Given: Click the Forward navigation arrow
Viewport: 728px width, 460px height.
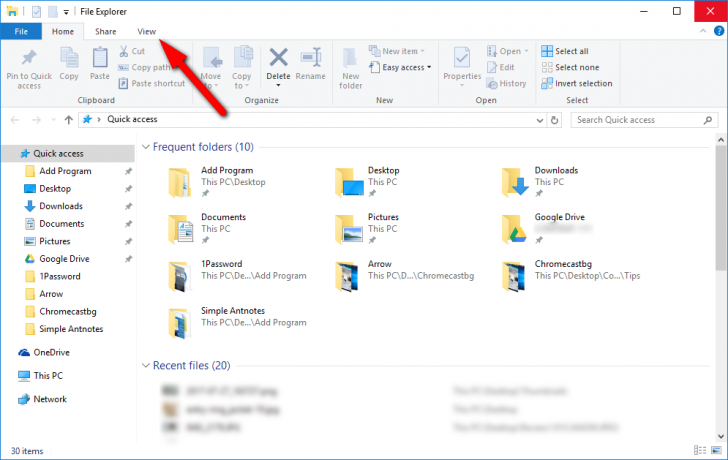Looking at the screenshot, I should pos(36,120).
